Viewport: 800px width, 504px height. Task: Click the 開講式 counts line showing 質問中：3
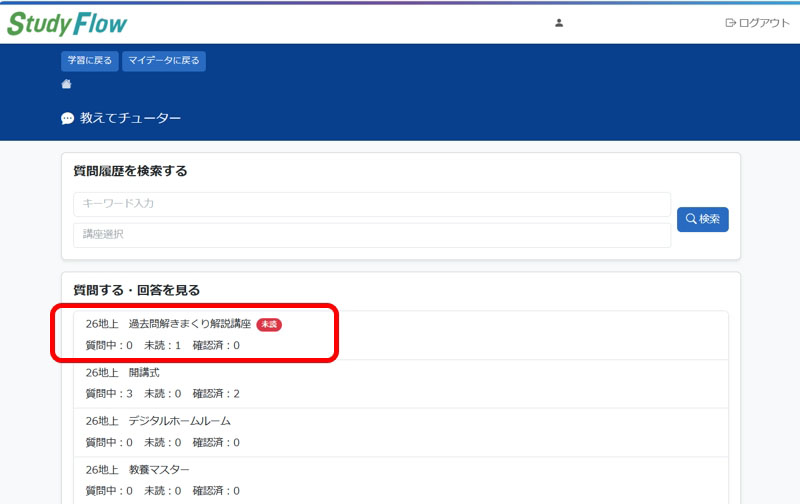click(x=162, y=393)
